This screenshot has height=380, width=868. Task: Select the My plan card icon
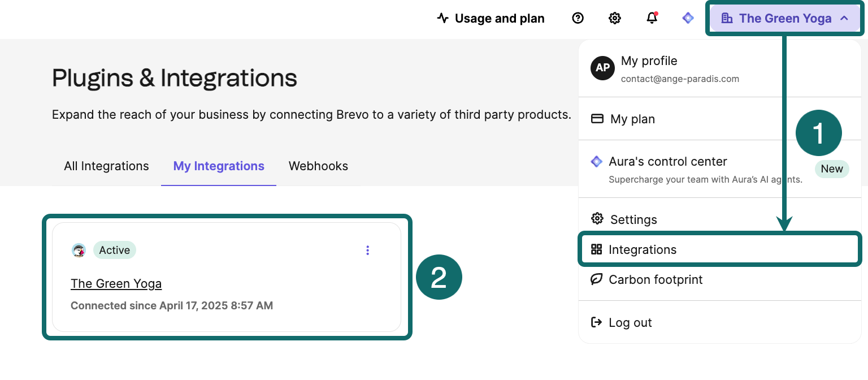tap(597, 119)
